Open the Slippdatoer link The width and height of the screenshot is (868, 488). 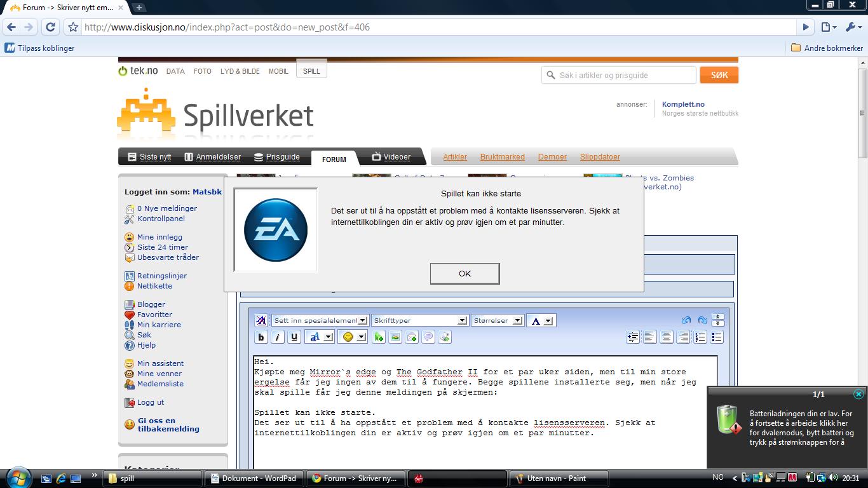[600, 157]
